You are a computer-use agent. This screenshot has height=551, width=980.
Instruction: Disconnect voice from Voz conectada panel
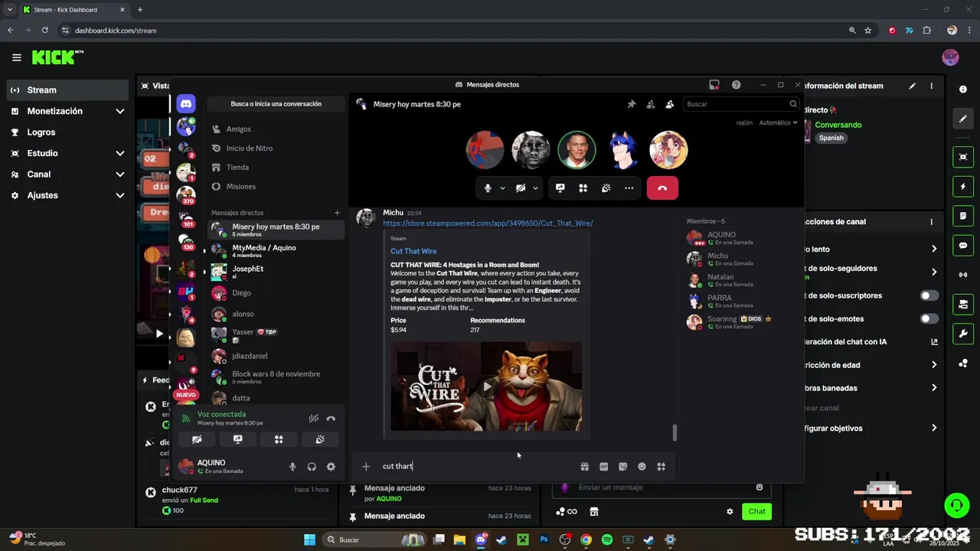pos(331,419)
